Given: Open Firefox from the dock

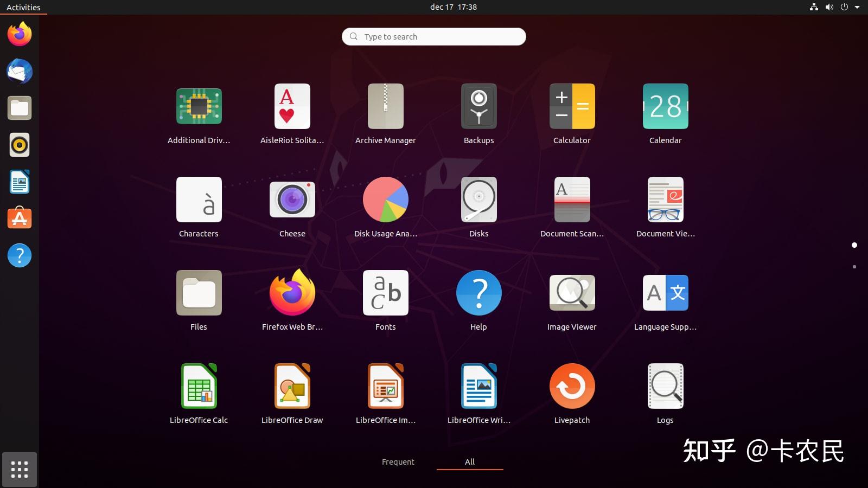Looking at the screenshot, I should (x=20, y=34).
